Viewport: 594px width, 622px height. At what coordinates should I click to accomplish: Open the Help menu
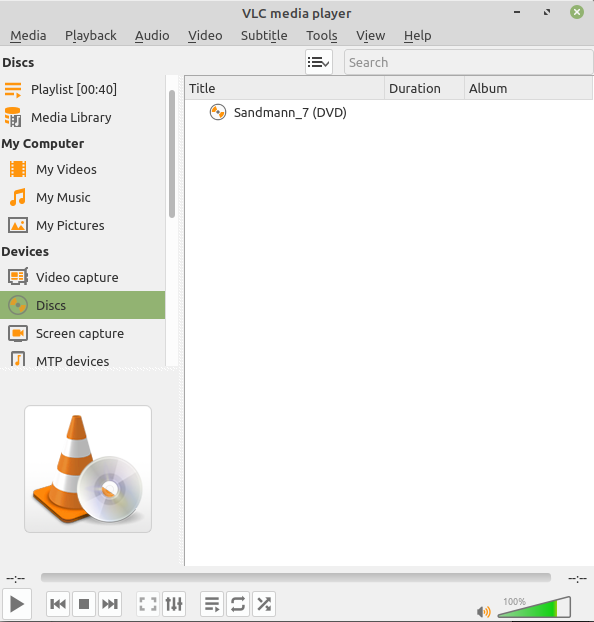tap(417, 36)
